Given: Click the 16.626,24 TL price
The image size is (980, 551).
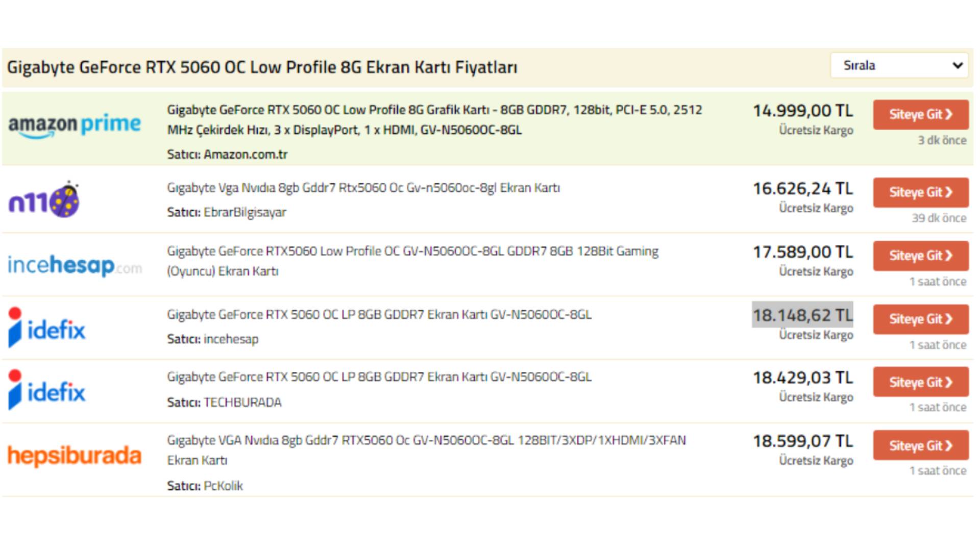Looking at the screenshot, I should click(x=803, y=189).
